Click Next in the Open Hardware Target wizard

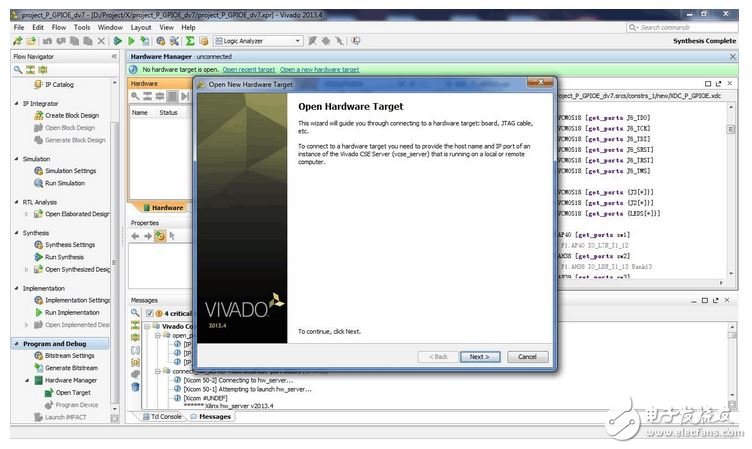pos(479,356)
